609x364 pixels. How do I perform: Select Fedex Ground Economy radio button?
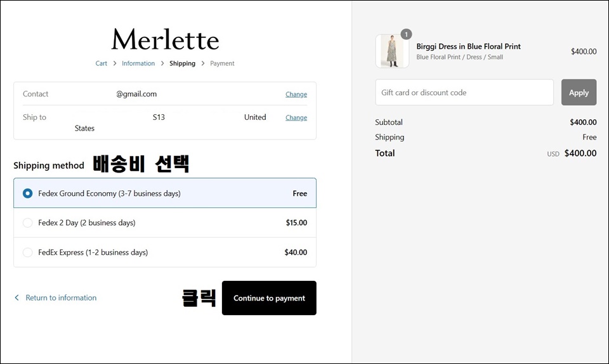(27, 193)
